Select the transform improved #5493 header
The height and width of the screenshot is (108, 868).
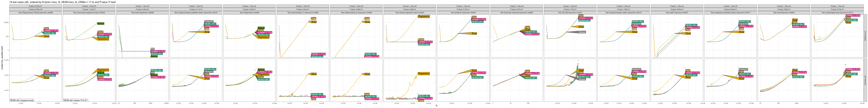pos(463,13)
